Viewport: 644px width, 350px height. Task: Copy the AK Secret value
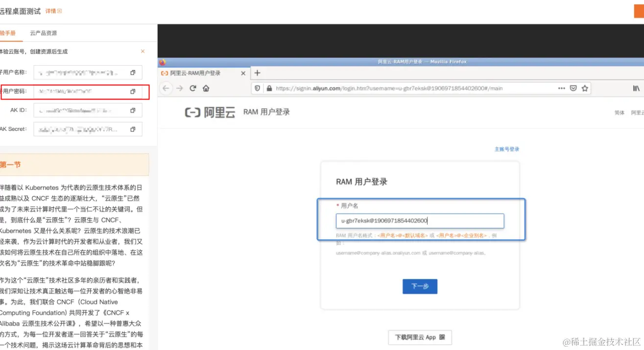133,129
